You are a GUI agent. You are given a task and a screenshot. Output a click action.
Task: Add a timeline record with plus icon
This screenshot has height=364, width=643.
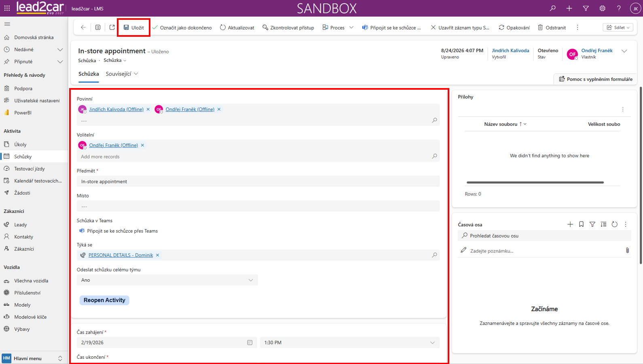(570, 224)
